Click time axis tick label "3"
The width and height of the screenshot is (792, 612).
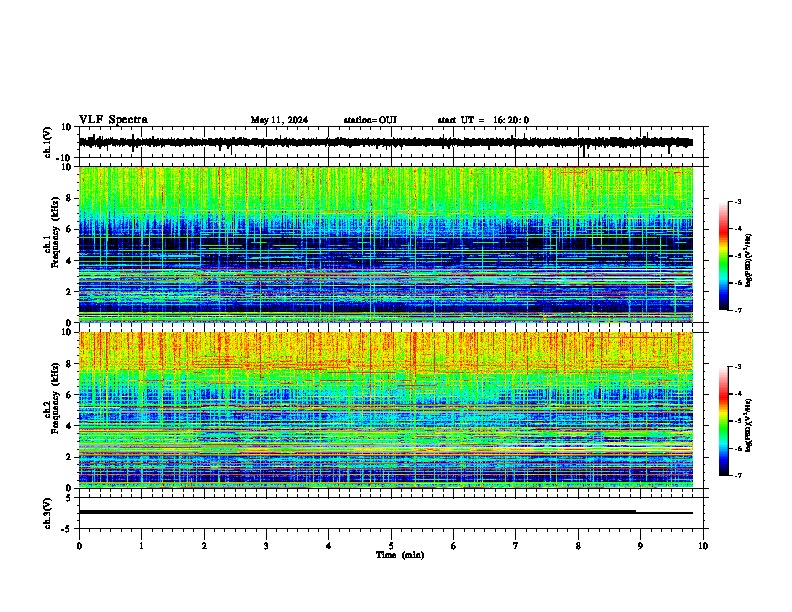(x=266, y=546)
